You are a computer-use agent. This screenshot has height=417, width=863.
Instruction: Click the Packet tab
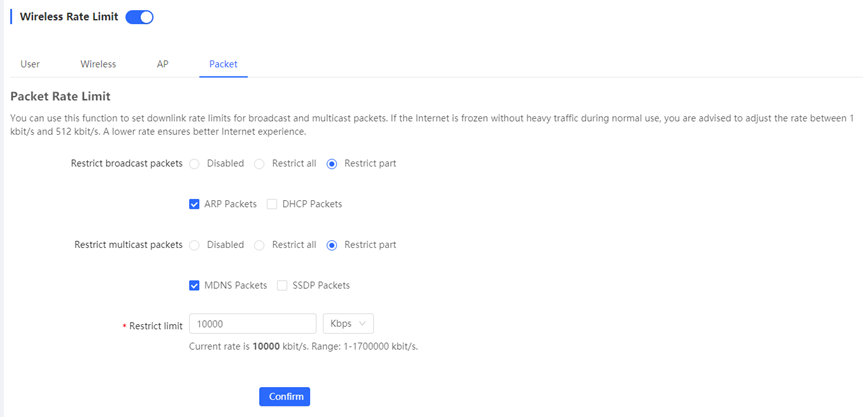223,64
